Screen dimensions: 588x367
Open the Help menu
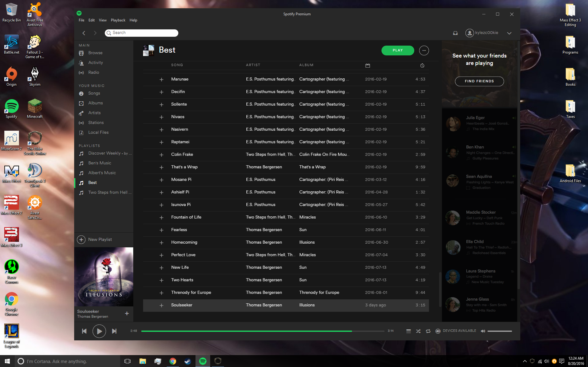point(133,20)
